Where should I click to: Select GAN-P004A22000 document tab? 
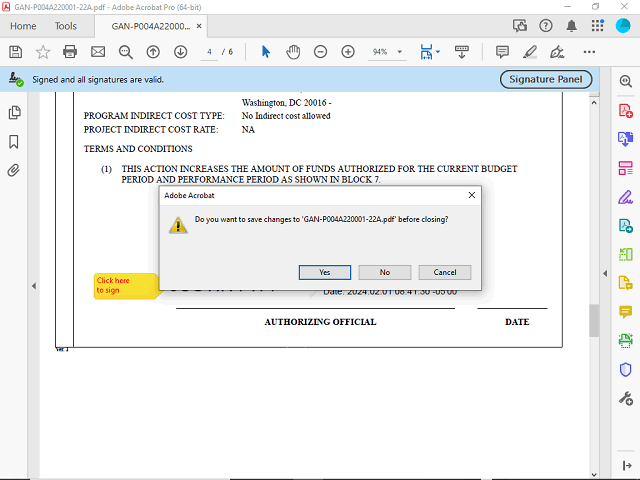pos(151,26)
